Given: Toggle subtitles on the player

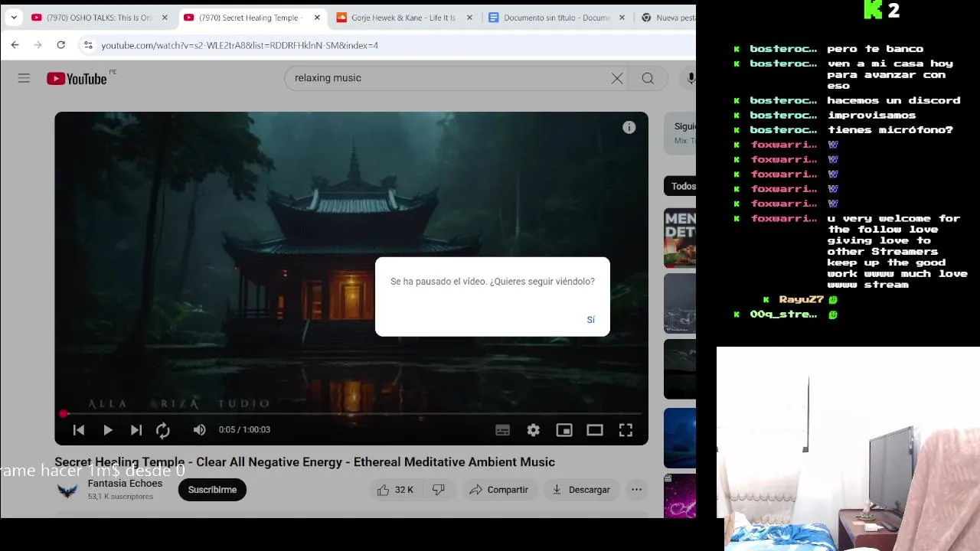Looking at the screenshot, I should click(502, 430).
